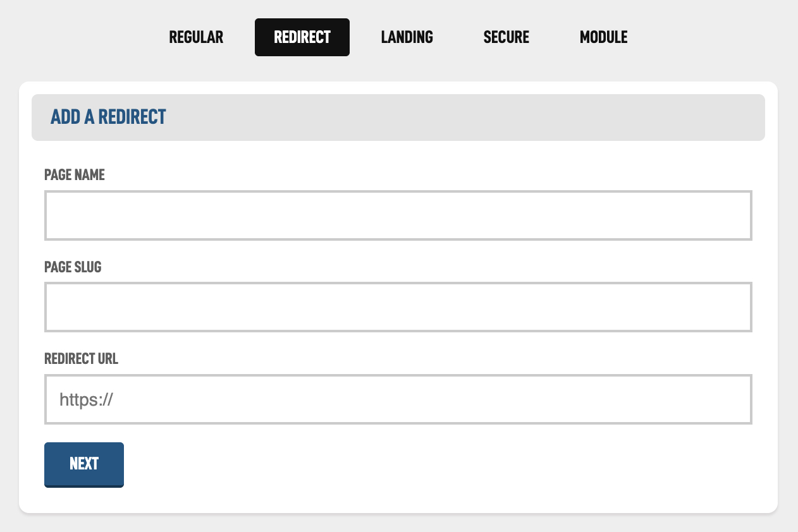798x532 pixels.
Task: Focus the Page Slug text box
Action: tap(398, 307)
